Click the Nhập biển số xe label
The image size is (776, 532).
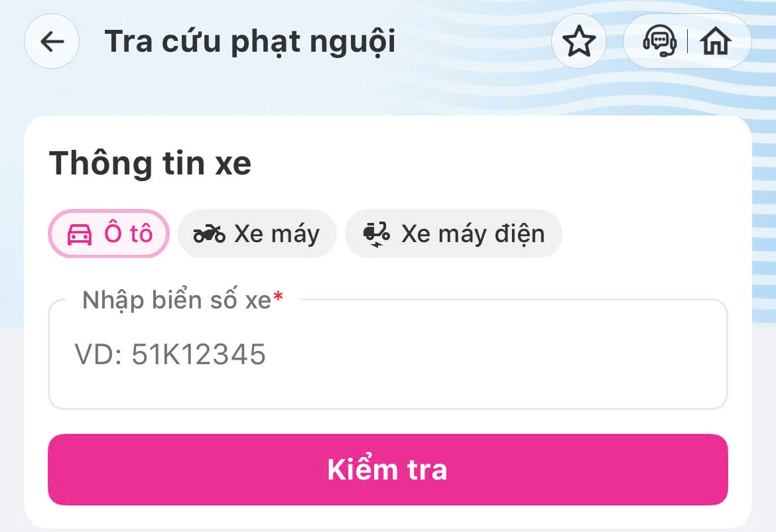176,300
